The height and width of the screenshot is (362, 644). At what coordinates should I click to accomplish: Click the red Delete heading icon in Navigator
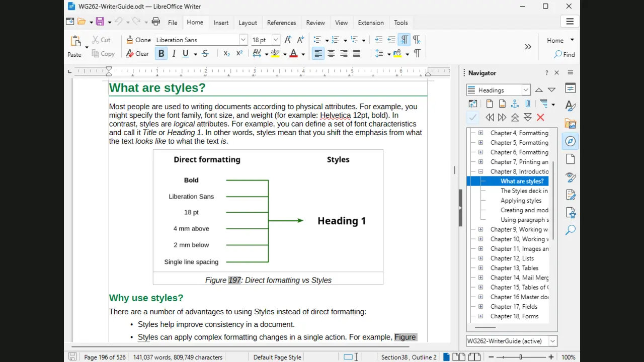(540, 117)
